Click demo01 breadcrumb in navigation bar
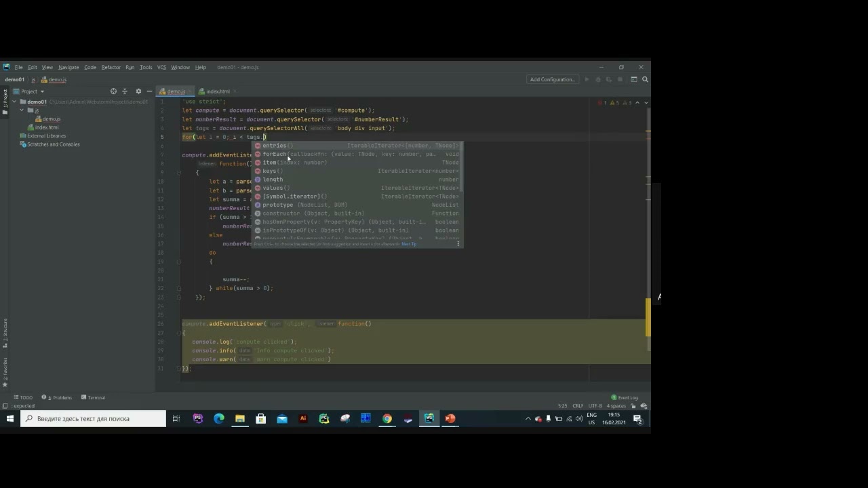 14,79
